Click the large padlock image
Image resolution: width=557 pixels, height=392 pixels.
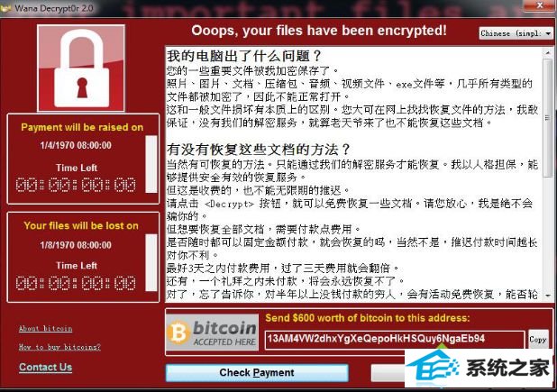pos(81,68)
